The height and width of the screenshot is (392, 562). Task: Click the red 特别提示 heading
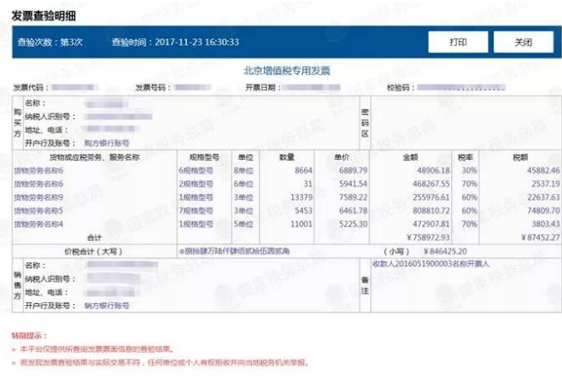[x=29, y=336]
